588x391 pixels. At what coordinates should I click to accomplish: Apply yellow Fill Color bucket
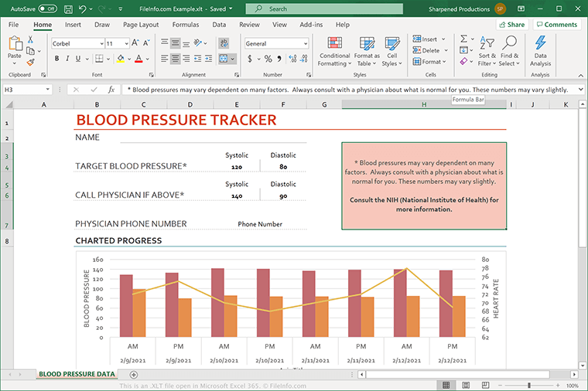pos(121,59)
